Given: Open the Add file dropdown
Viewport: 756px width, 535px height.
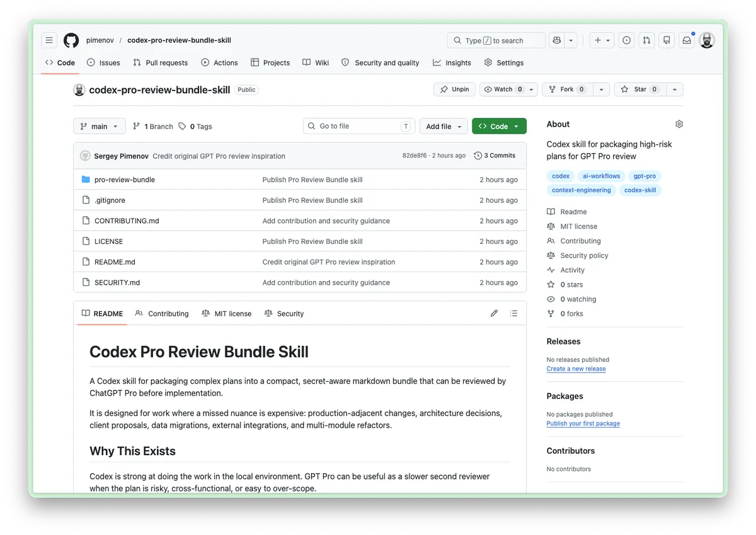Looking at the screenshot, I should 444,126.
